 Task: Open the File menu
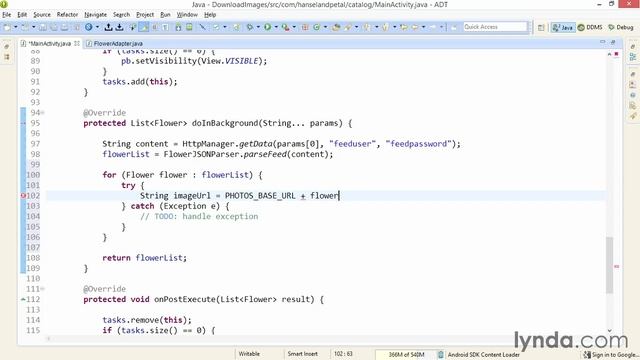click(x=7, y=15)
